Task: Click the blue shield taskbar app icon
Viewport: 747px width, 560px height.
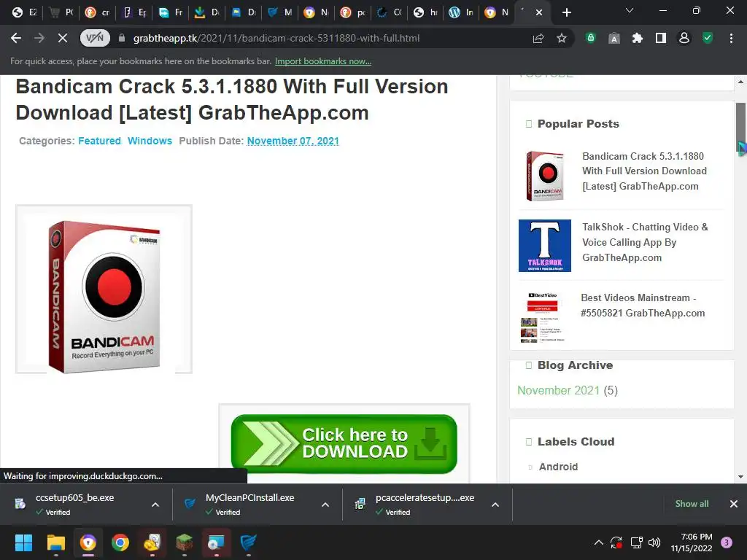Action: pos(248,542)
